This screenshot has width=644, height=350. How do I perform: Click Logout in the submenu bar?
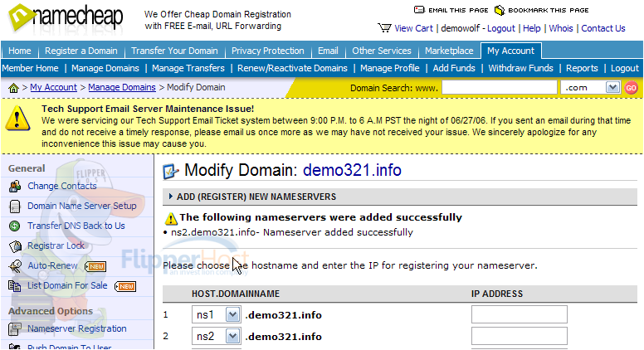click(x=625, y=68)
